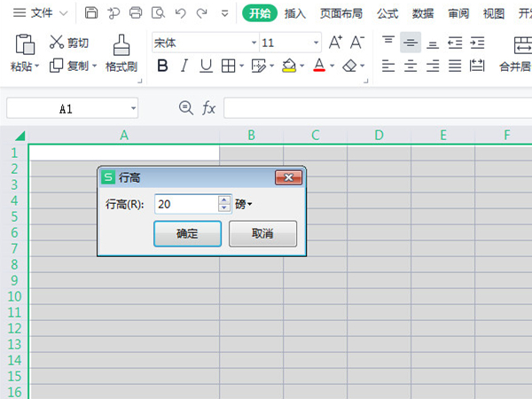Open the font name 宋体 dropdown

(254, 43)
